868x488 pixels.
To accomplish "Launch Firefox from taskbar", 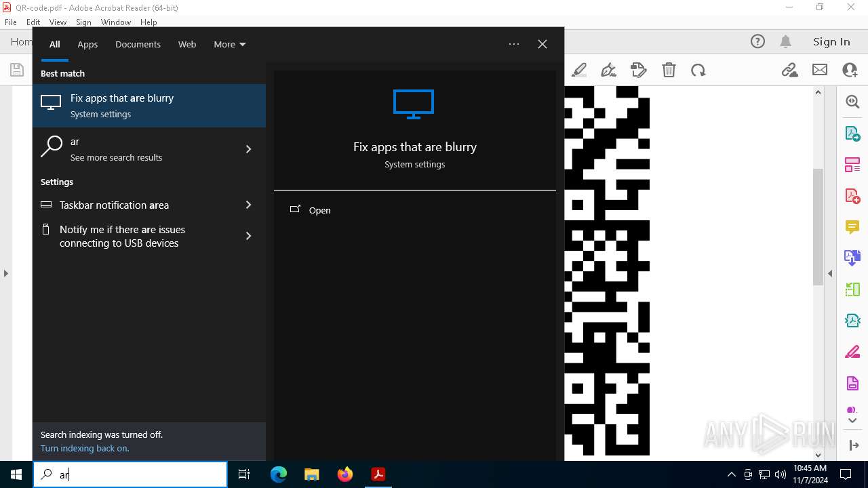I will point(345,474).
